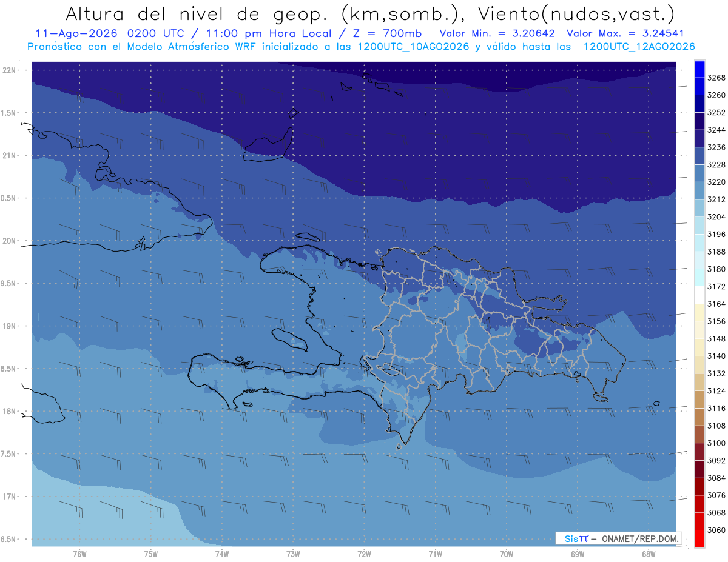Click the 6.5N latitude axis label
This screenshot has width=728, height=562.
[8, 539]
